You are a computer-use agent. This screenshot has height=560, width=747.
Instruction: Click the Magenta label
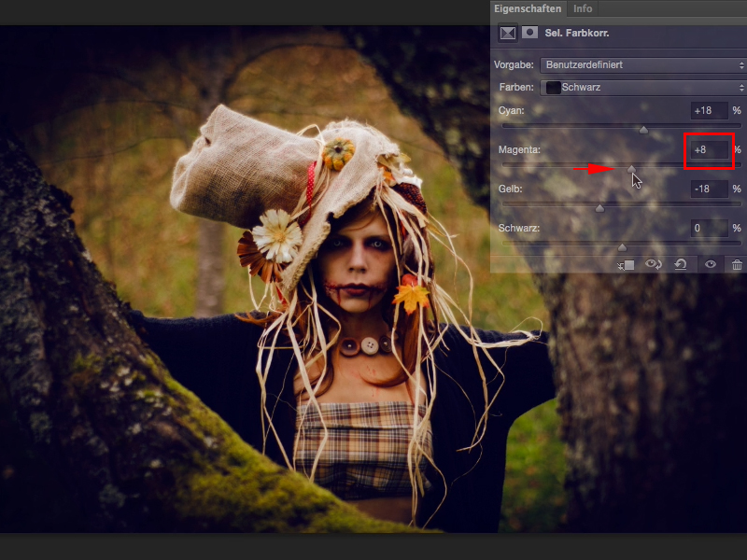[x=519, y=150]
